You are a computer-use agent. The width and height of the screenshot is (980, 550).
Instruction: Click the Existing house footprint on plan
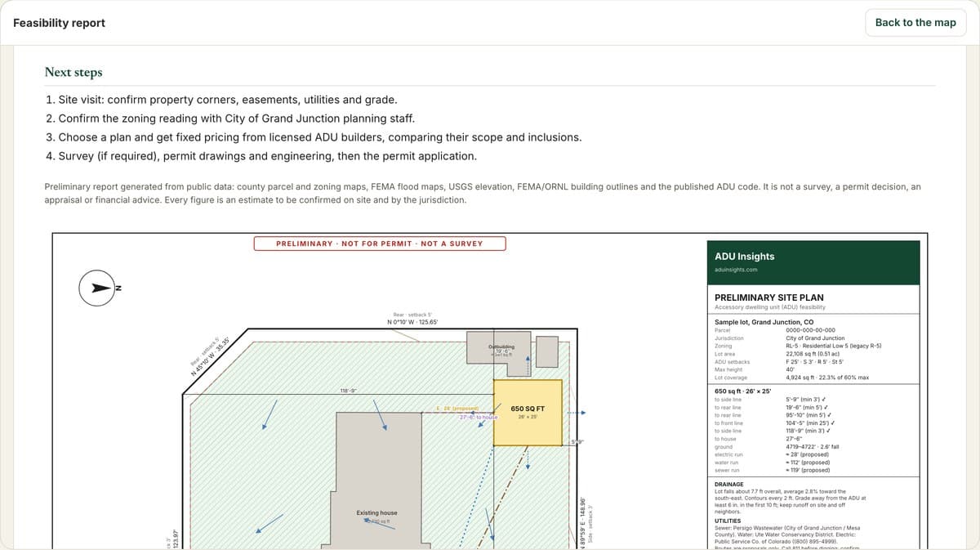coord(376,481)
